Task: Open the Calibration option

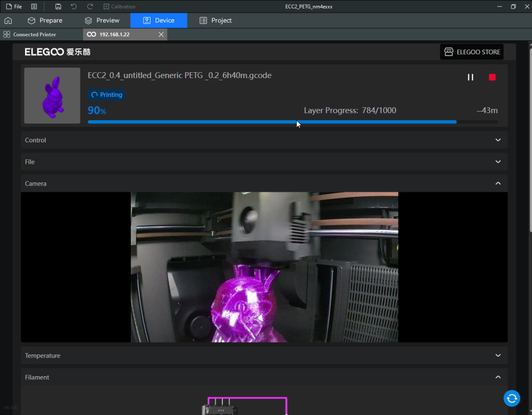Action: 119,6
